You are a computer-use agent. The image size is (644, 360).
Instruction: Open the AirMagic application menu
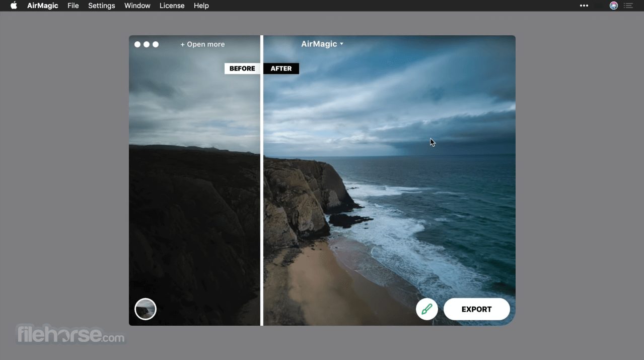coord(43,6)
